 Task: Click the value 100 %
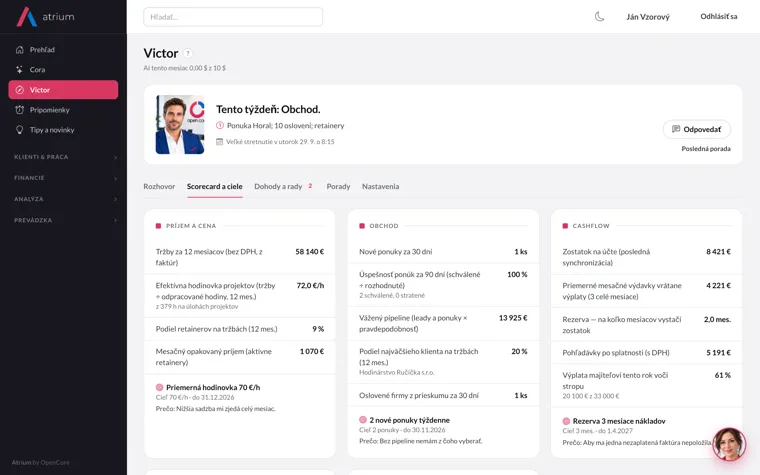click(517, 274)
